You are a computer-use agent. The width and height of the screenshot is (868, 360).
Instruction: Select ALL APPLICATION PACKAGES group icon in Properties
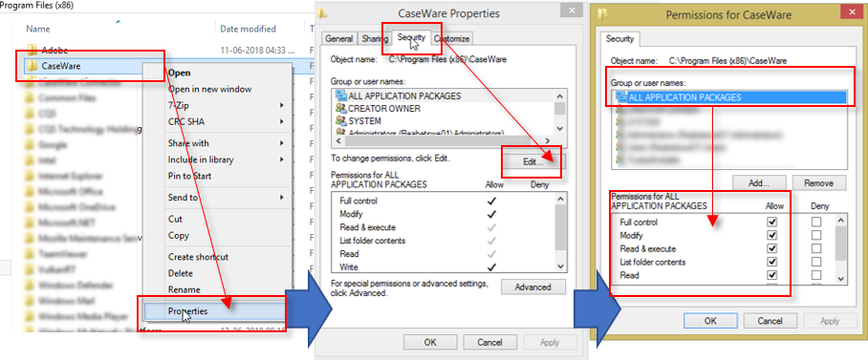pos(341,95)
